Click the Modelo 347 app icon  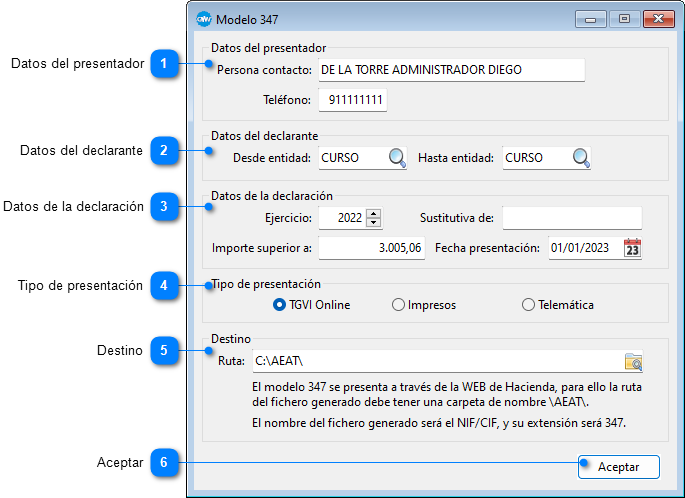pos(204,18)
